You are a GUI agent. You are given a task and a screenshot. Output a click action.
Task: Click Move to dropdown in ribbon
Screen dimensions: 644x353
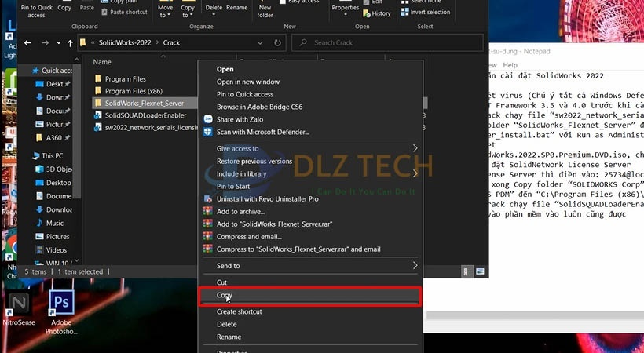tap(165, 11)
